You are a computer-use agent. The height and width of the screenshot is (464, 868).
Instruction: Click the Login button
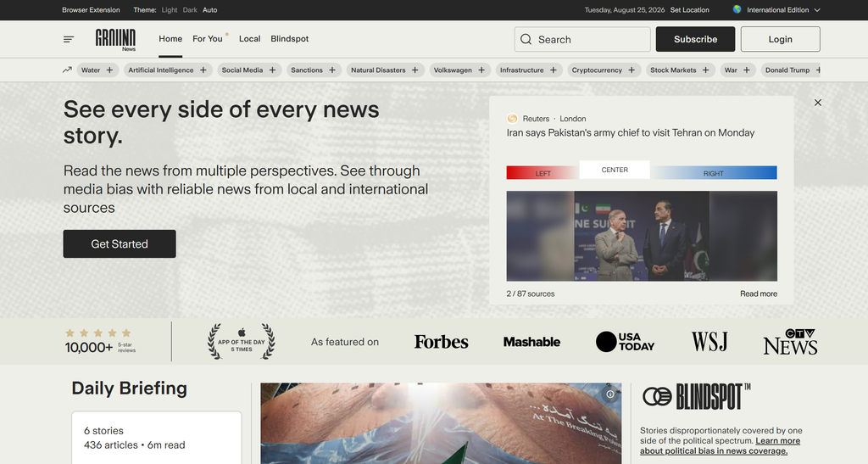(x=781, y=39)
